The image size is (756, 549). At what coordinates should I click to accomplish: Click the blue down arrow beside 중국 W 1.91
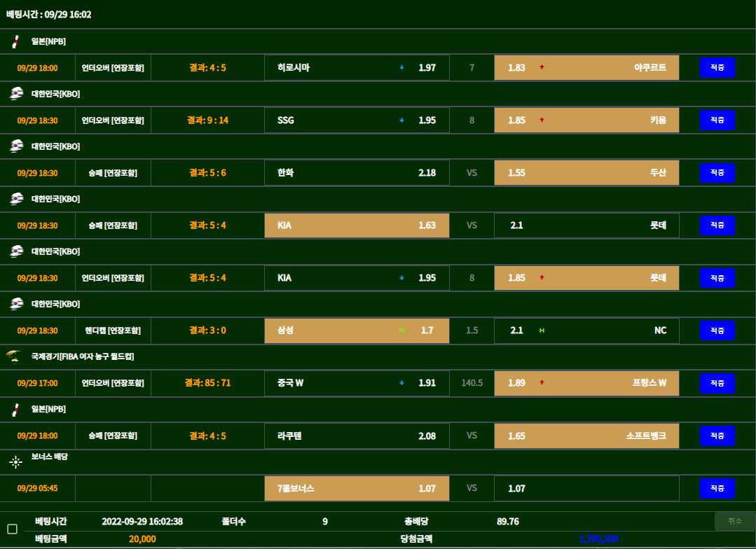(401, 383)
